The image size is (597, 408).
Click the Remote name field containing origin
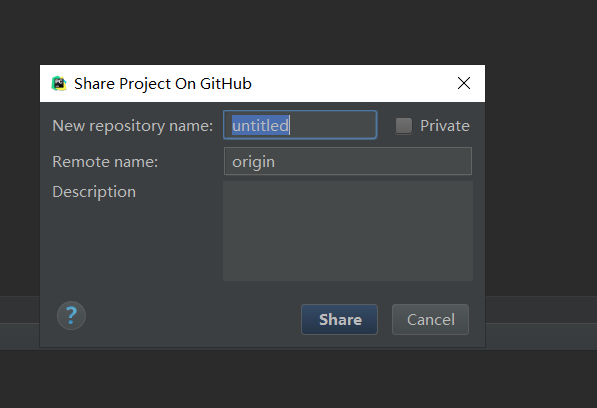click(348, 161)
